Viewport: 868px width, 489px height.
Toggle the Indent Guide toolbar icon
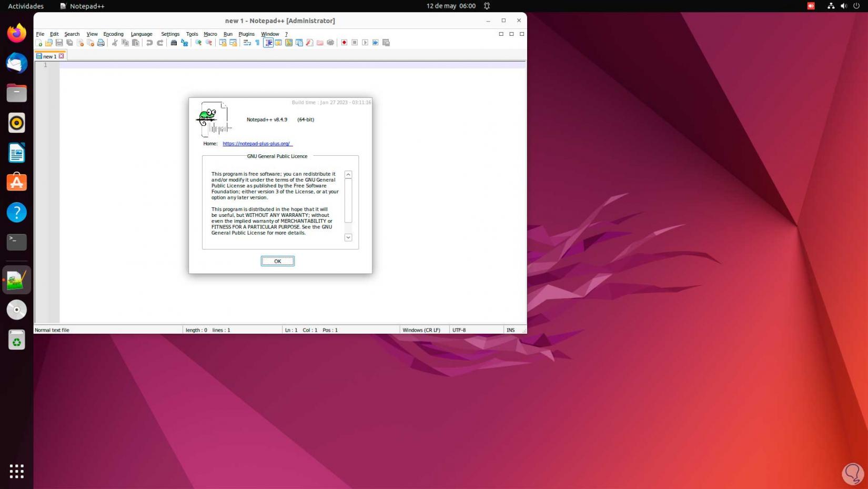click(x=268, y=43)
